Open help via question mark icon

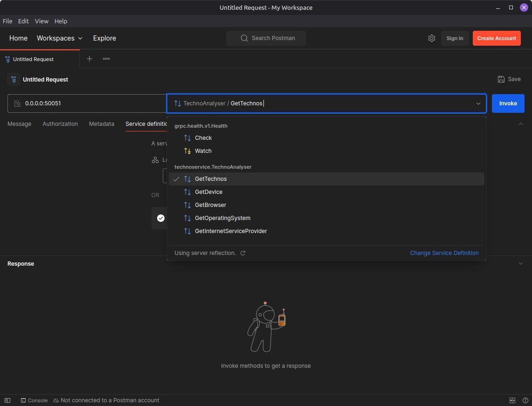[525, 400]
